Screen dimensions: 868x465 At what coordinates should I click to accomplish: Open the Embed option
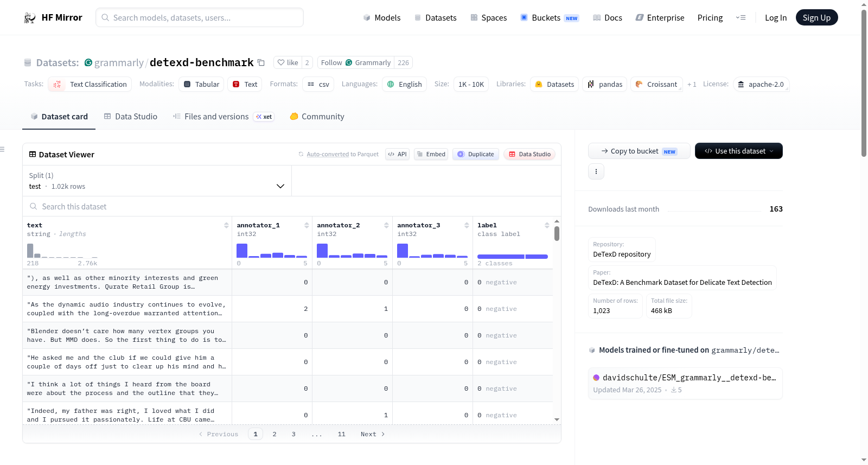click(x=432, y=154)
